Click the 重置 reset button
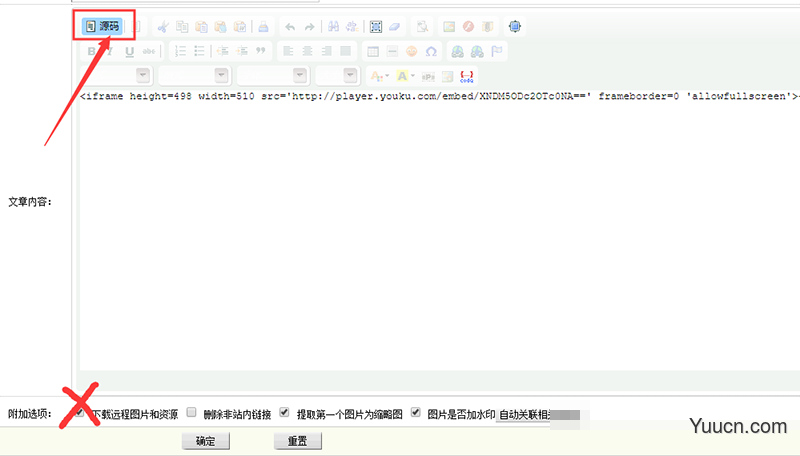800x456 pixels. (298, 441)
